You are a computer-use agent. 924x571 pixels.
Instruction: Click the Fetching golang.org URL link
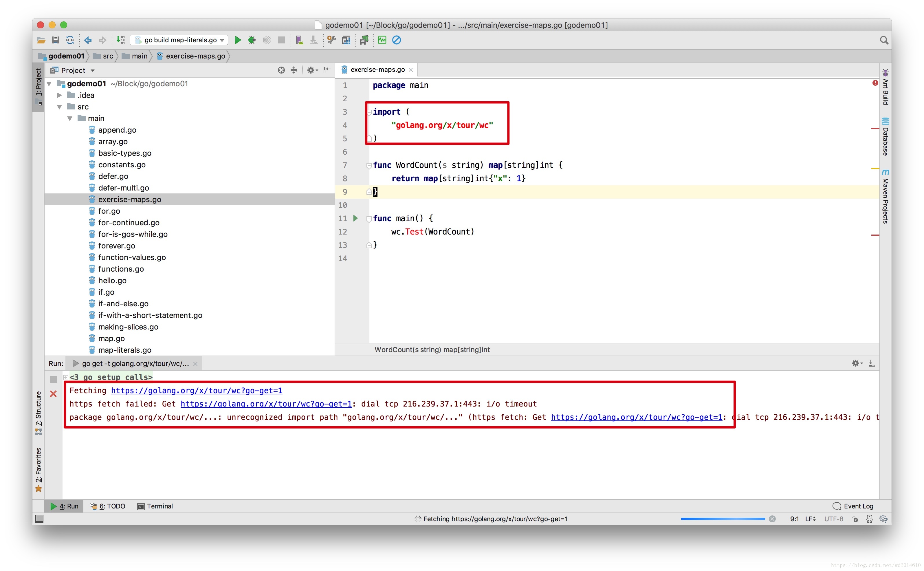197,391
